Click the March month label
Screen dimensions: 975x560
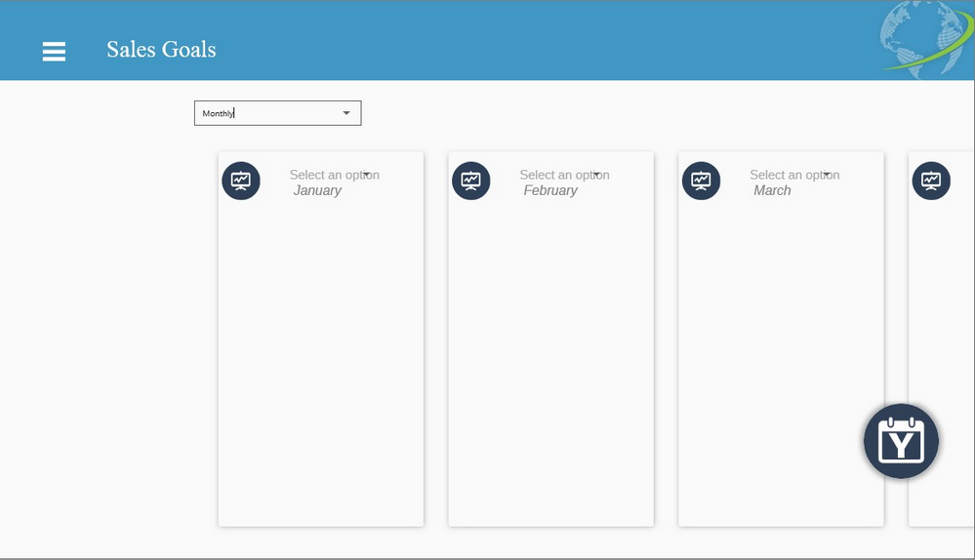[772, 191]
